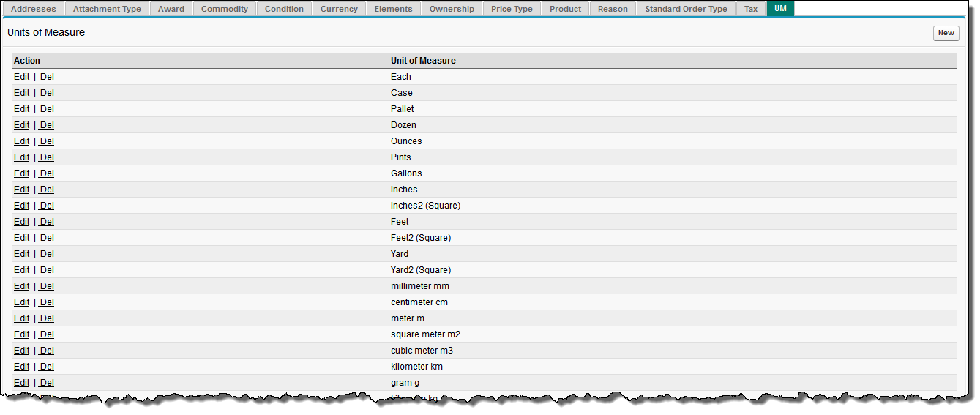Viewport: 980px width, 415px height.
Task: Open the Currency tab
Action: (x=339, y=9)
